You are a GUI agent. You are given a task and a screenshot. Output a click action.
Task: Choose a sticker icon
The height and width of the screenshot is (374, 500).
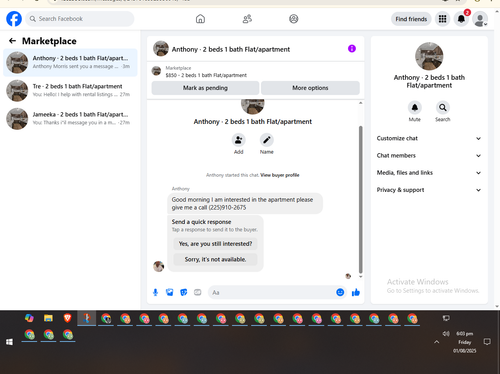[184, 292]
